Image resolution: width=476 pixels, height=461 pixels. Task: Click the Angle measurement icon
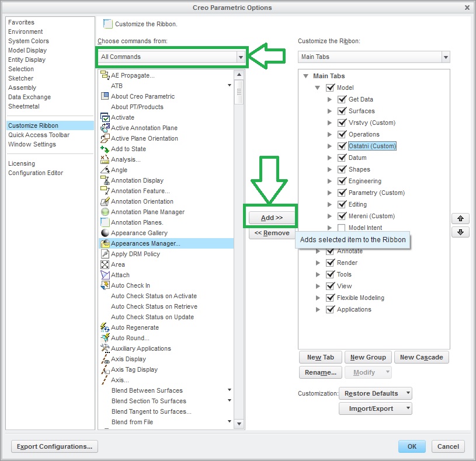click(105, 170)
